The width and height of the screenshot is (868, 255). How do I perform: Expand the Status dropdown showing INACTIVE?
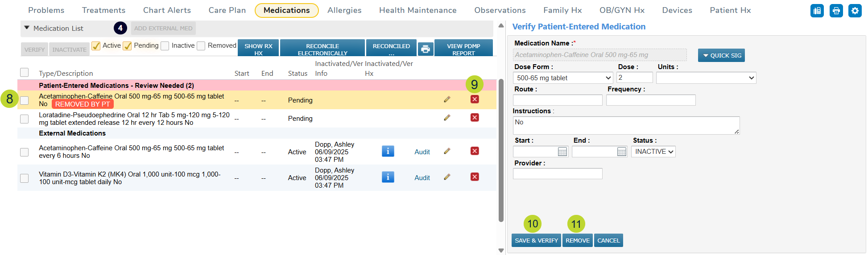[653, 152]
